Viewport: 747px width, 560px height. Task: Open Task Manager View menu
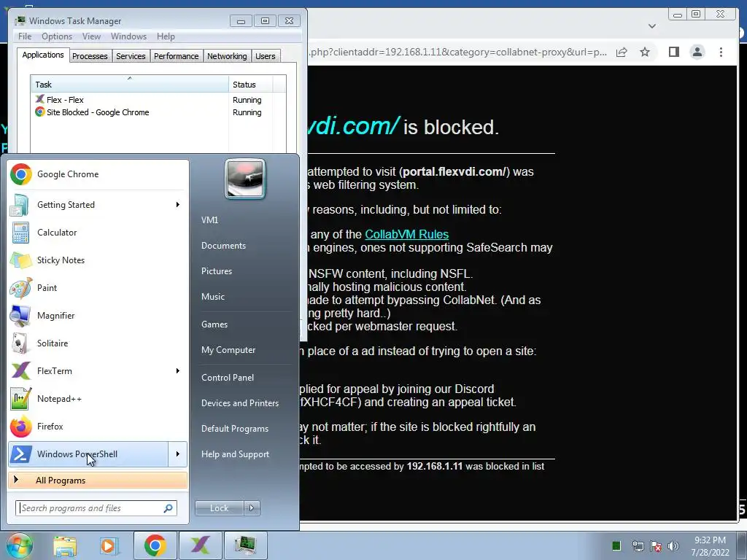click(91, 36)
